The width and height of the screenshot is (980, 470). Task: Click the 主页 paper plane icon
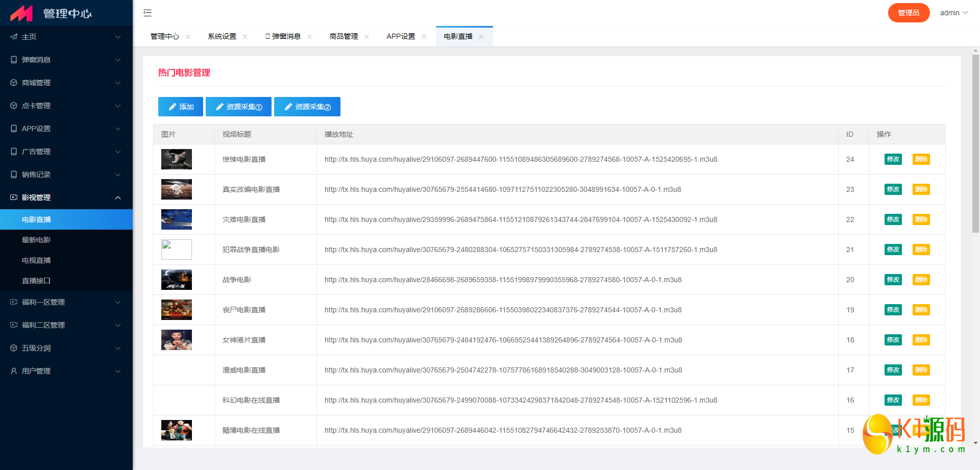coord(14,37)
